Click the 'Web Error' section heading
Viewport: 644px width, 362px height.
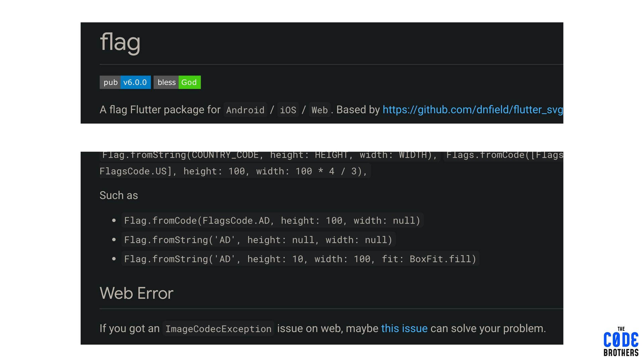click(x=137, y=293)
